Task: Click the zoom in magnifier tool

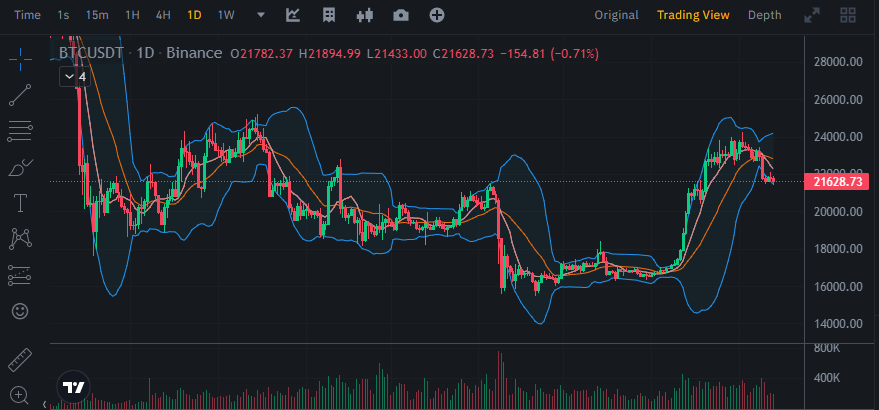Action: tap(20, 395)
